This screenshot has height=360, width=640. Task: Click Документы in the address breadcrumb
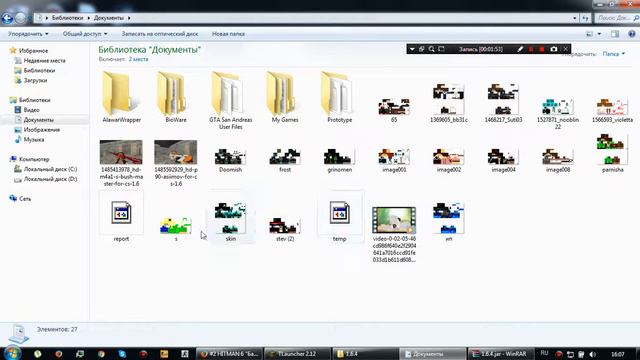coord(109,18)
